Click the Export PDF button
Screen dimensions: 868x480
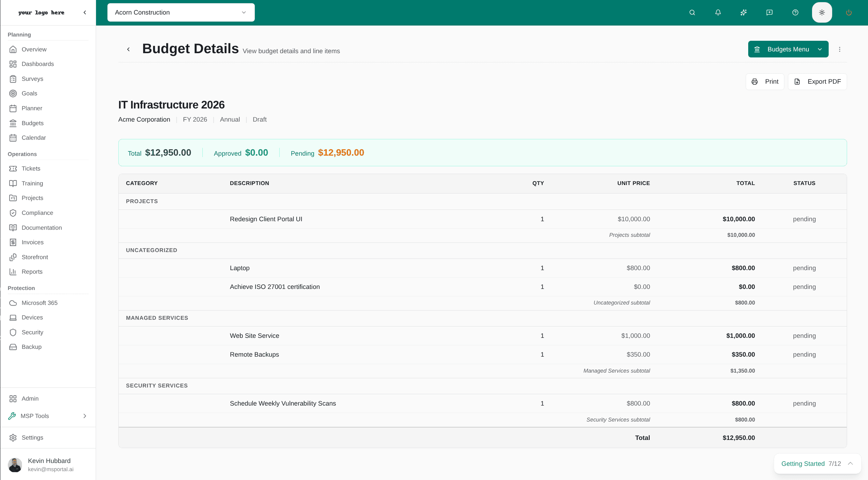point(817,82)
